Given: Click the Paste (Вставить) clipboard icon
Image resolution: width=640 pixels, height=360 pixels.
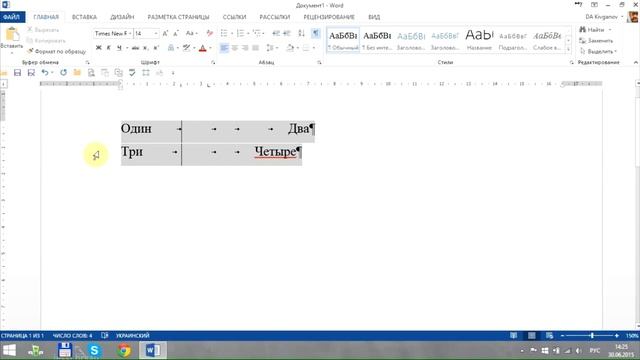Looking at the screenshot, I should (x=12, y=35).
